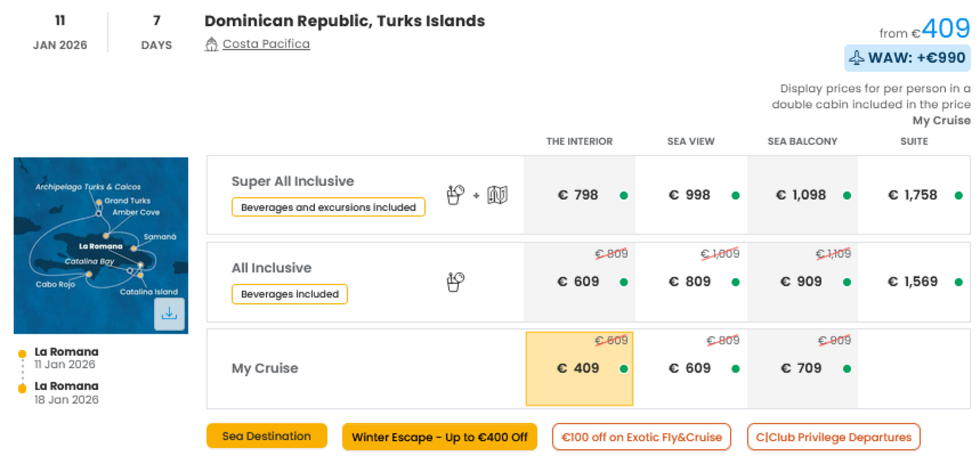
Task: Open €100 off on Exotic Fly&Cruise offer
Action: (x=642, y=437)
